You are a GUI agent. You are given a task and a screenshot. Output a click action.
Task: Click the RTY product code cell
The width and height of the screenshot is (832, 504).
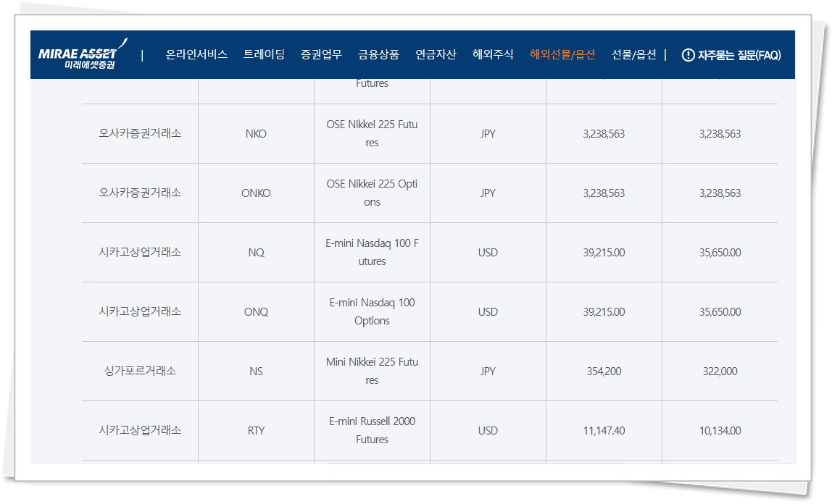tap(256, 431)
